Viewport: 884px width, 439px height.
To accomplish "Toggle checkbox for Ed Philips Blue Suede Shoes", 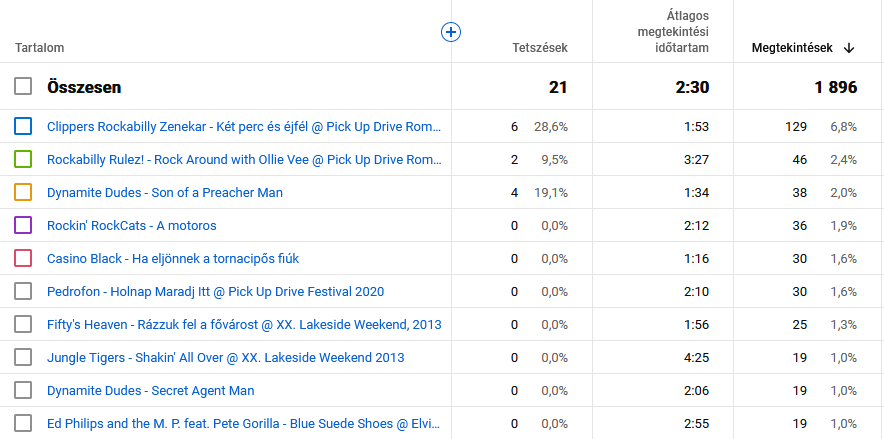I will click(x=23, y=423).
